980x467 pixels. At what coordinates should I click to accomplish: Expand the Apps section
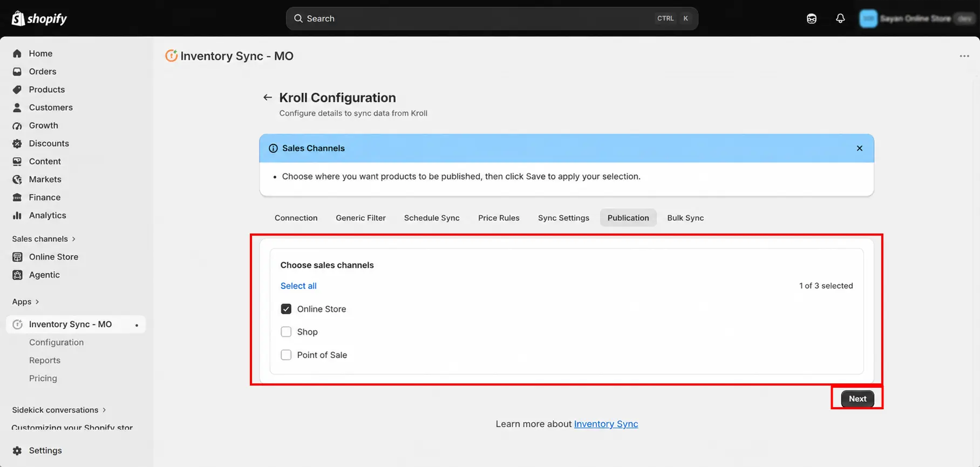(x=26, y=301)
